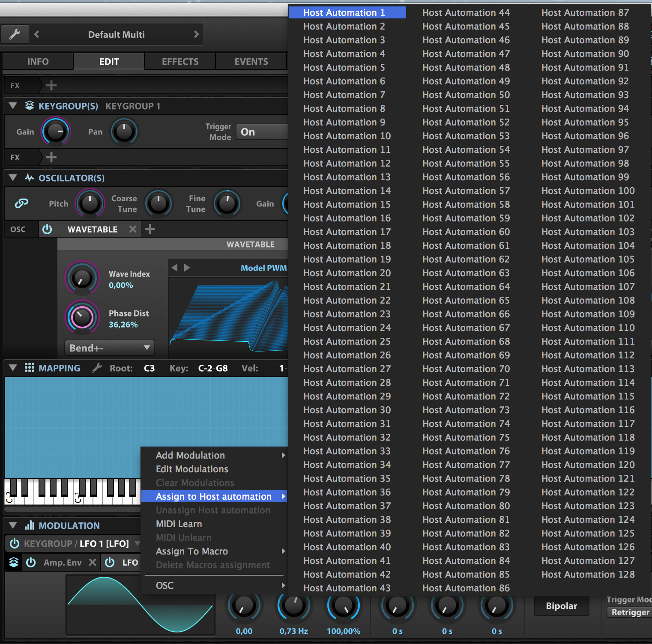
Task: Collapse the Modulation section
Action: click(13, 525)
